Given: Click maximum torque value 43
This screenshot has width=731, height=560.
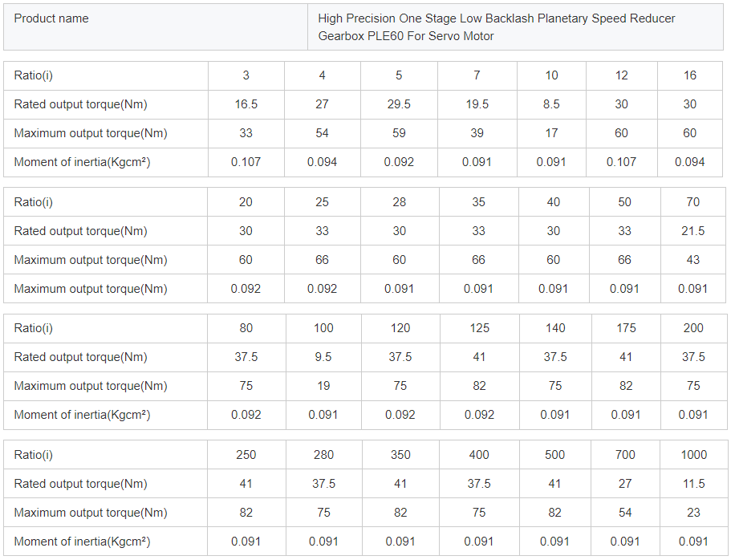Looking at the screenshot, I should 692,260.
